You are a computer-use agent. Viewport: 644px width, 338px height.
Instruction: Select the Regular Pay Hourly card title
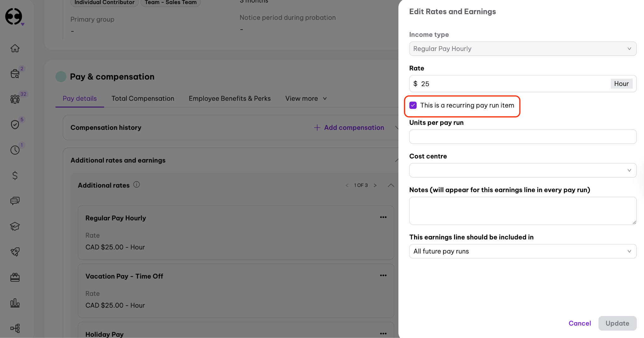click(x=116, y=218)
